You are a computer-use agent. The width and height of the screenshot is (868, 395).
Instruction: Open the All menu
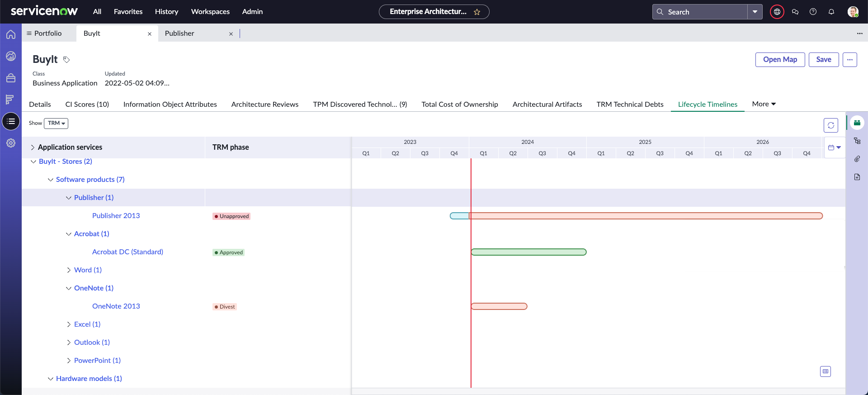(97, 12)
